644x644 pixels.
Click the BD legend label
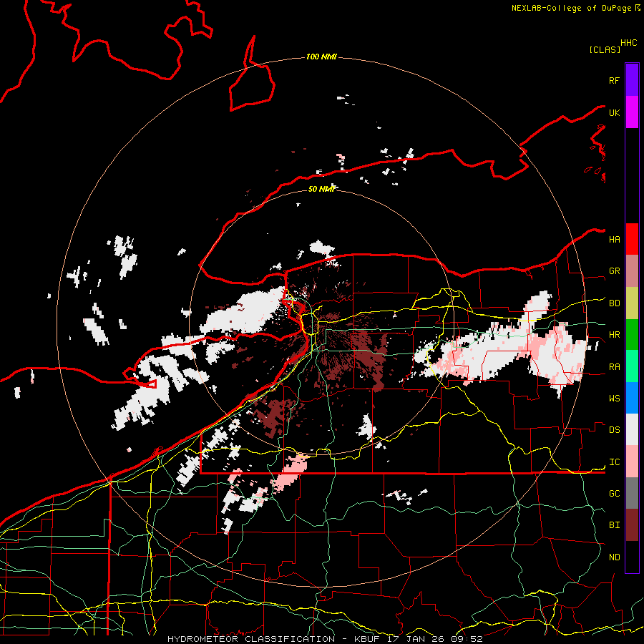(x=614, y=303)
